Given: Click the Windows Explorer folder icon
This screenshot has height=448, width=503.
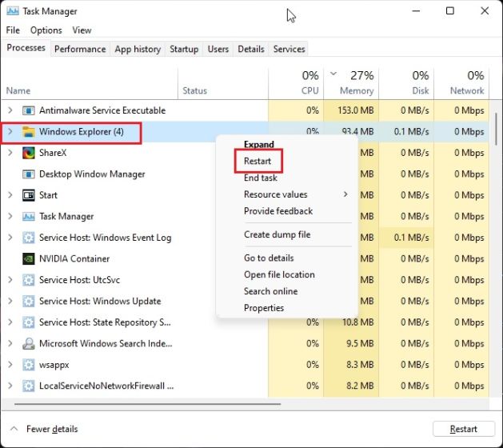Looking at the screenshot, I should click(x=29, y=132).
